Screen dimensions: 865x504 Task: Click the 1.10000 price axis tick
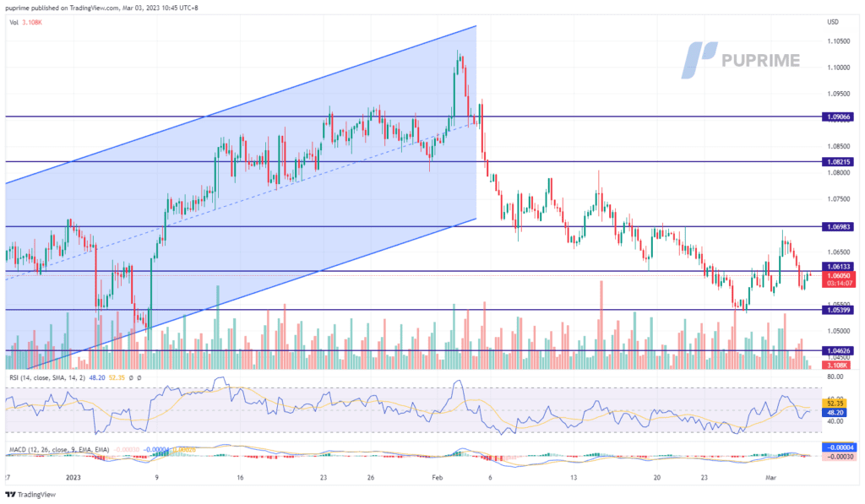(838, 68)
